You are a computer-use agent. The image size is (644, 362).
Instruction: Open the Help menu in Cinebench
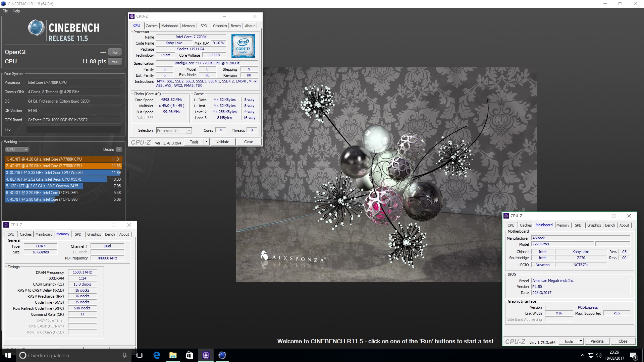pyautogui.click(x=16, y=11)
